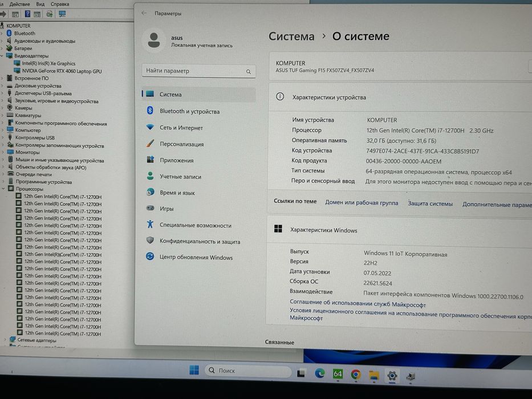Collapse the Видеоадаптеры node
The height and width of the screenshot is (399, 532).
[2, 56]
